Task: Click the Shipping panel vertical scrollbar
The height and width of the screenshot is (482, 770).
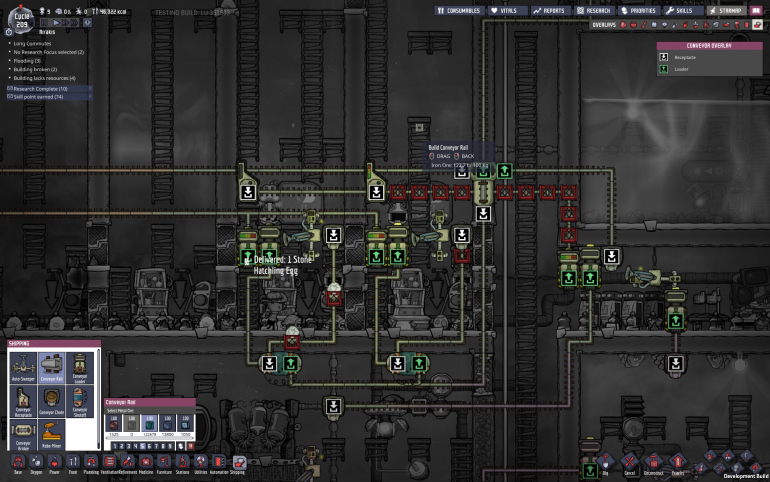Action: pos(98,399)
